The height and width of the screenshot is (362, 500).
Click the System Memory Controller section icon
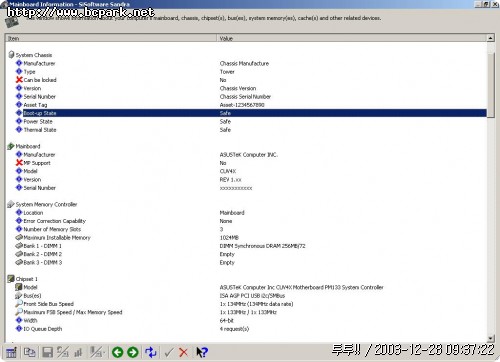pyautogui.click(x=11, y=204)
